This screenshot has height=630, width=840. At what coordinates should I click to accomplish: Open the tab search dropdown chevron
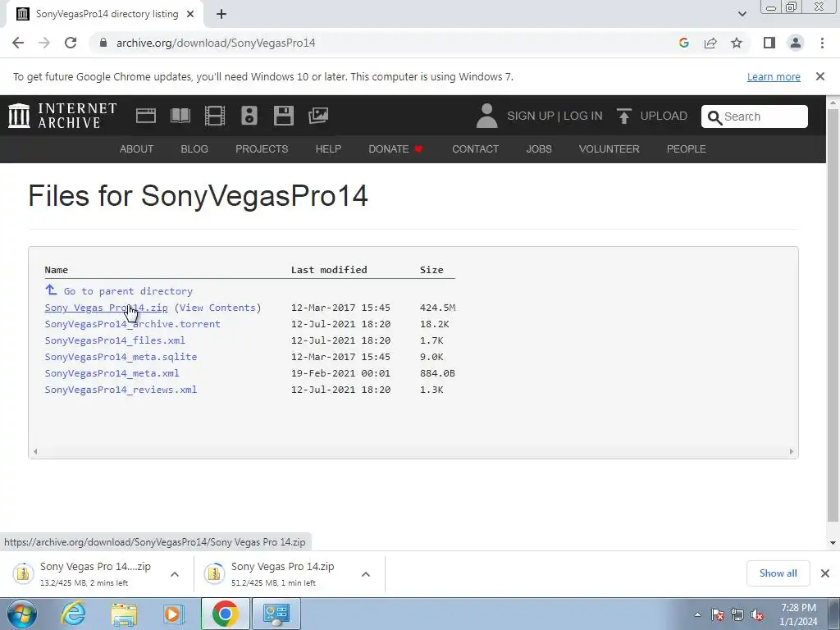point(742,14)
